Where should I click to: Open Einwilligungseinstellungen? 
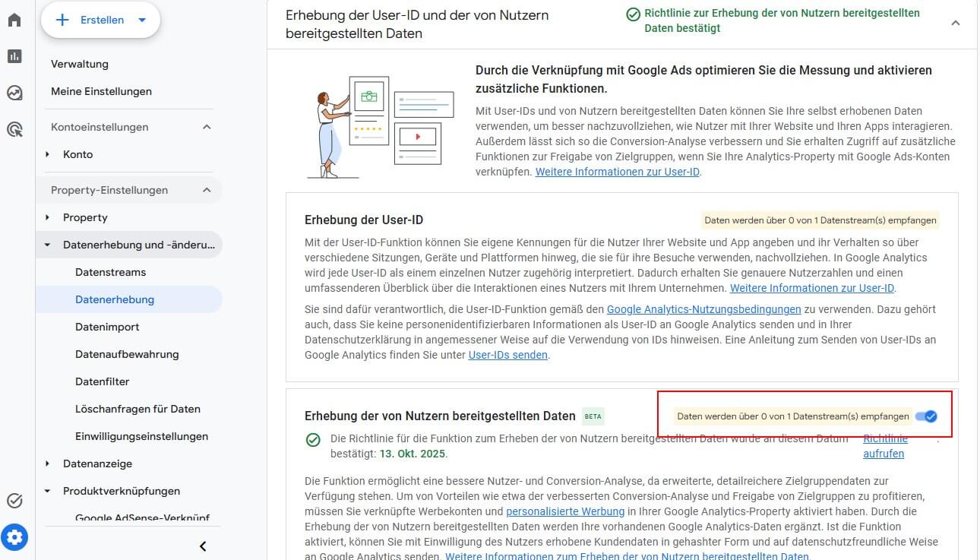(141, 436)
